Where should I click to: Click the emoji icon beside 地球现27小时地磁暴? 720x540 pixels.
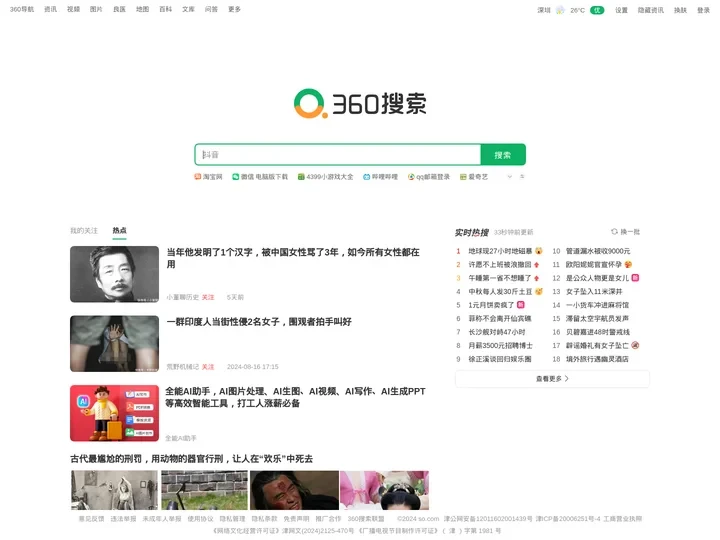[539, 251]
